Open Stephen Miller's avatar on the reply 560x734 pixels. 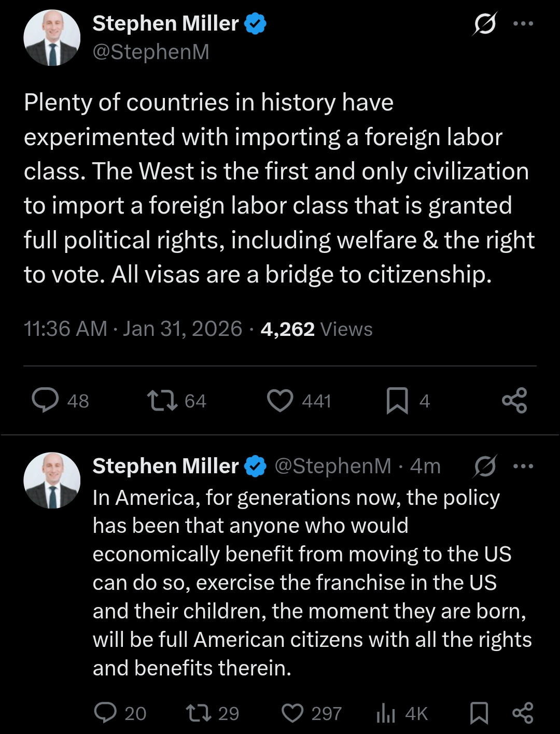(x=52, y=480)
